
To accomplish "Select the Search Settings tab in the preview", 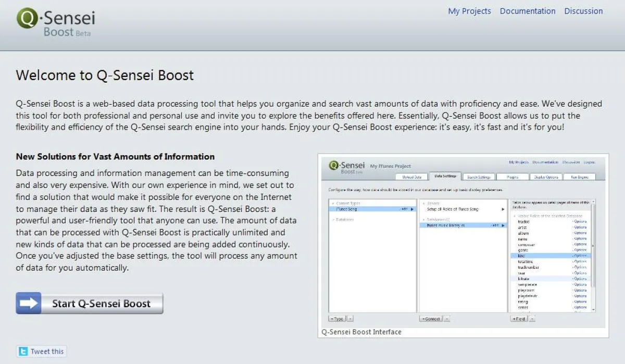I will pos(478,177).
